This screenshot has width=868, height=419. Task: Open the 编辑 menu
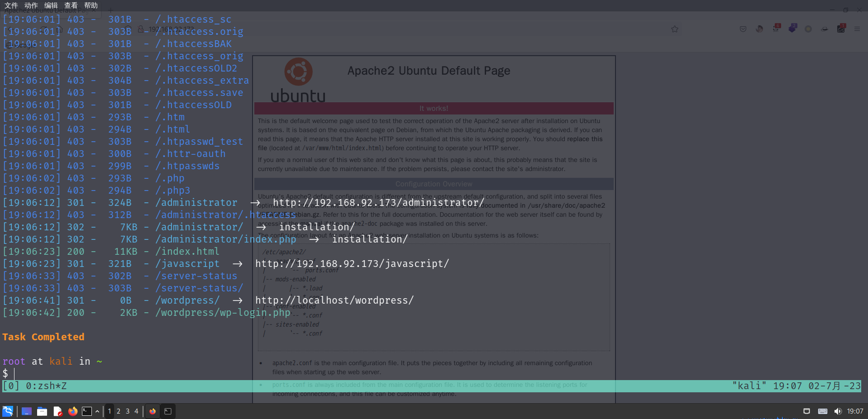click(x=51, y=5)
